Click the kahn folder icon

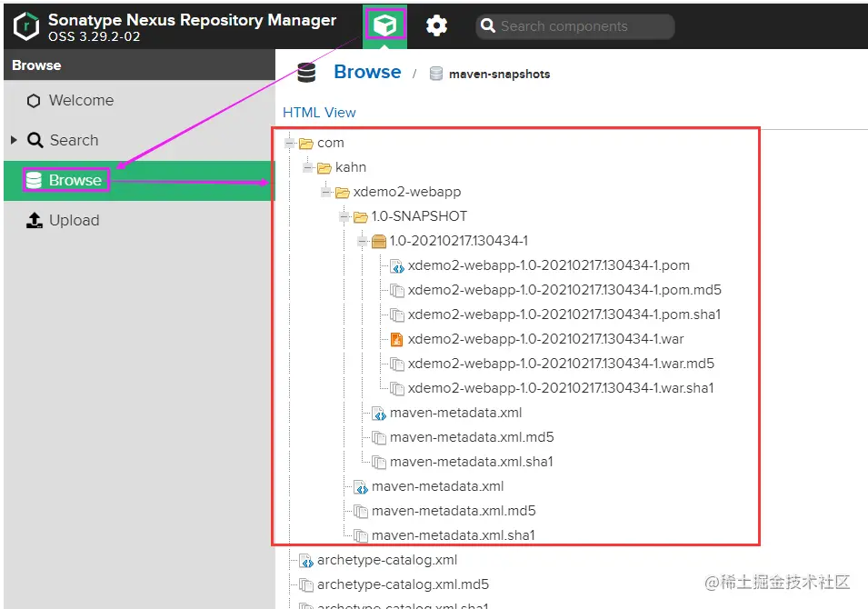[324, 168]
